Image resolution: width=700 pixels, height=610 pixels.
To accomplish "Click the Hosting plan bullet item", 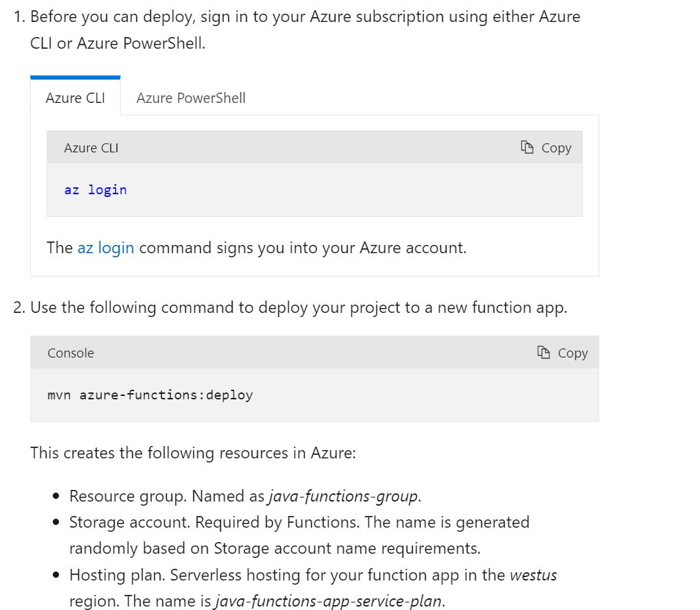I will pyautogui.click(x=288, y=575).
